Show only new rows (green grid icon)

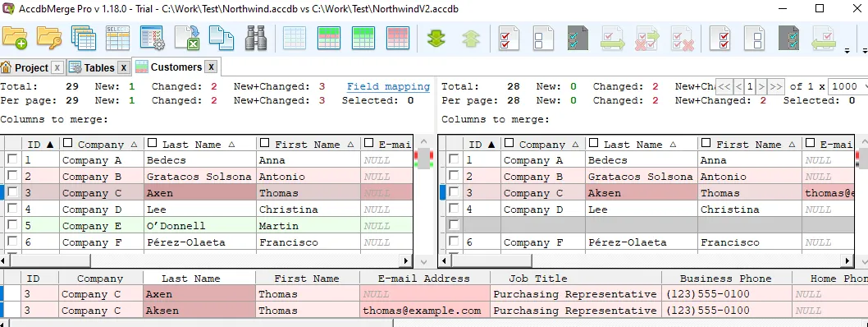point(363,38)
